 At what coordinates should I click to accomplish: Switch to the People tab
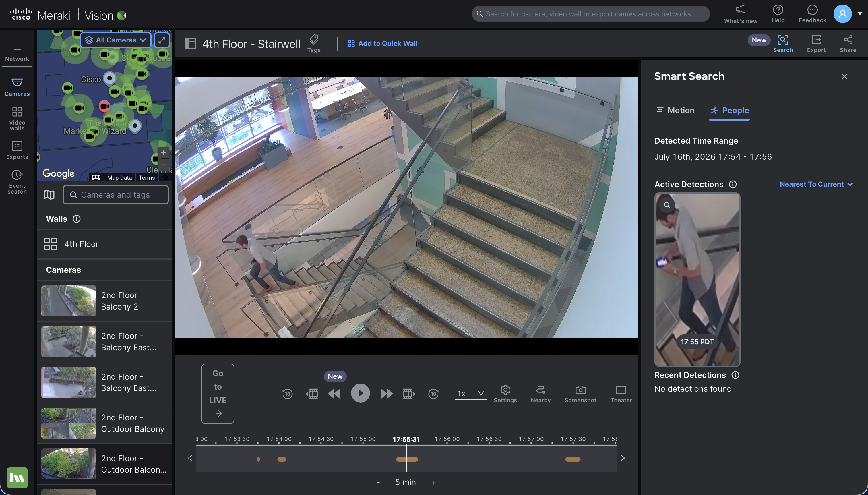coord(729,110)
